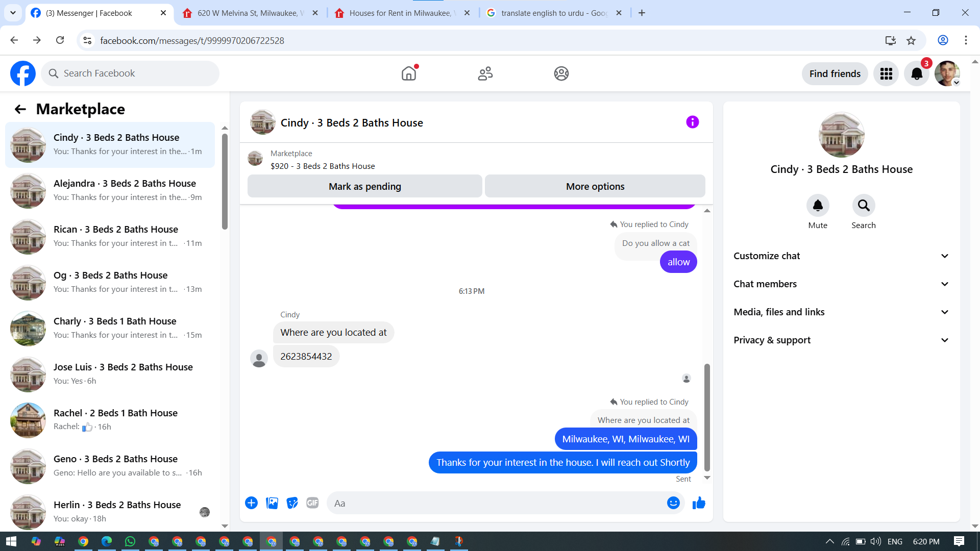Screen dimensions: 980x551
Task: Open the Charly 3 Beds 1 Bath conversation
Action: point(110,329)
